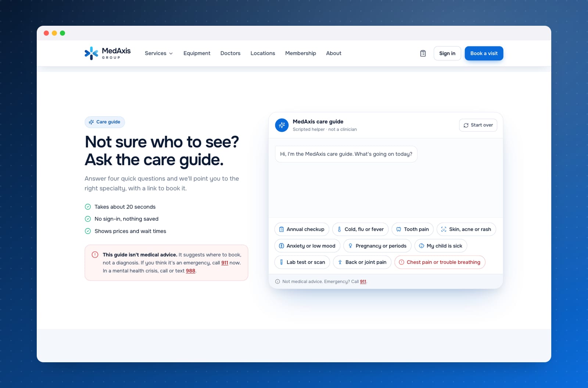Click the refresh icon in Start over
The width and height of the screenshot is (588, 388).
point(466,125)
